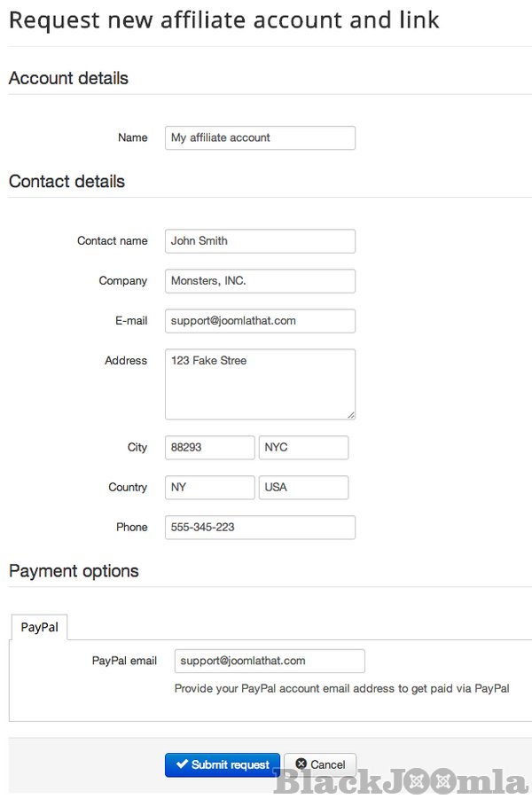532x799 pixels.
Task: Click into the Contact name field
Action: click(260, 241)
